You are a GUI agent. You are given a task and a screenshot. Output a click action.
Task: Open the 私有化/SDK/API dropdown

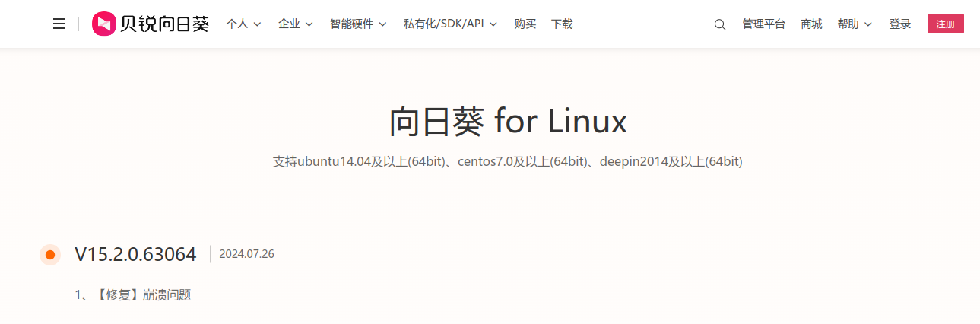click(450, 24)
